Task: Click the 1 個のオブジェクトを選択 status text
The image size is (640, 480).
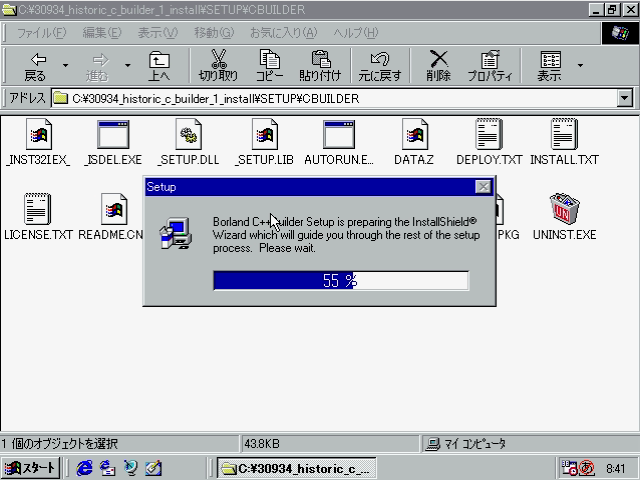Action: [59, 444]
